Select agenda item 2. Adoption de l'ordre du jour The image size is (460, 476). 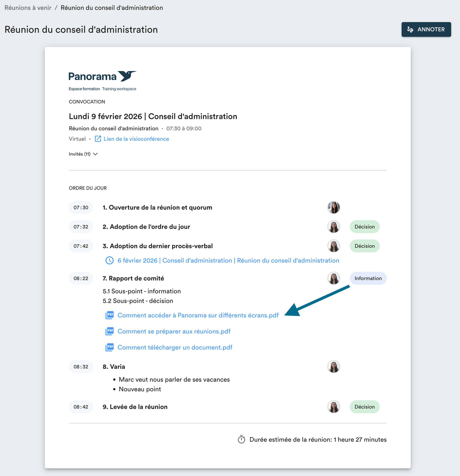[146, 227]
